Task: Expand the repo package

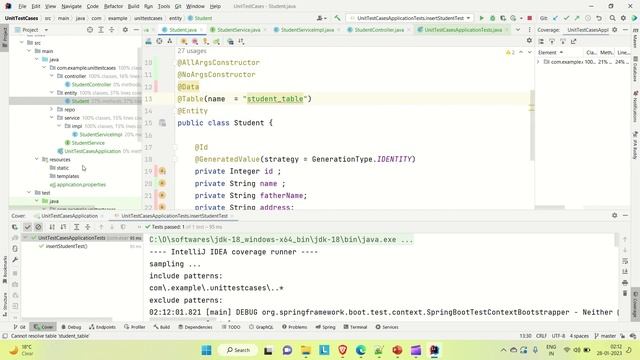Action: (52, 109)
